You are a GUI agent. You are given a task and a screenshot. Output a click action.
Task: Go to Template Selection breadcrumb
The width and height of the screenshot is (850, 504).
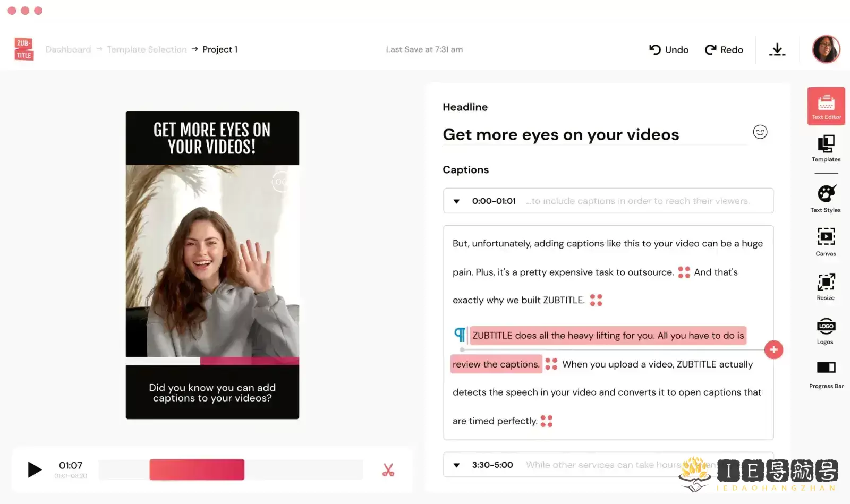(147, 49)
